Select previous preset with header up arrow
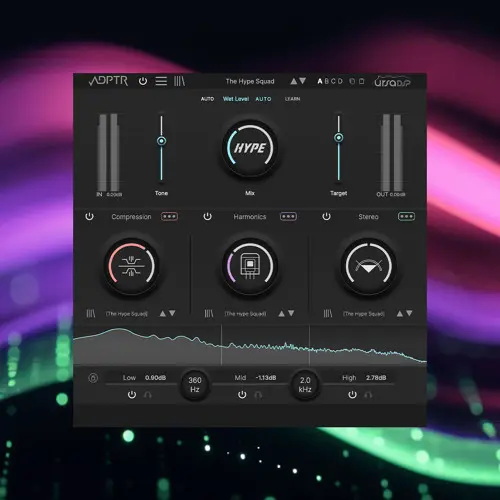 click(x=294, y=81)
